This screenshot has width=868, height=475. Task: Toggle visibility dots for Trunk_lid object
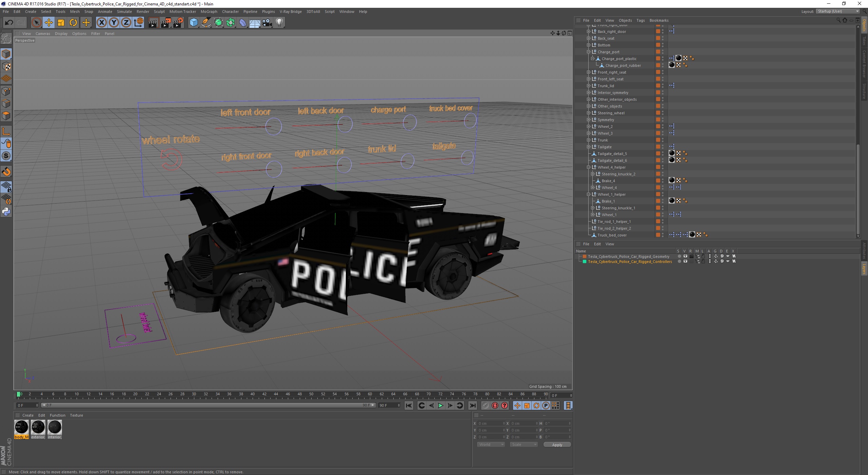click(x=663, y=86)
